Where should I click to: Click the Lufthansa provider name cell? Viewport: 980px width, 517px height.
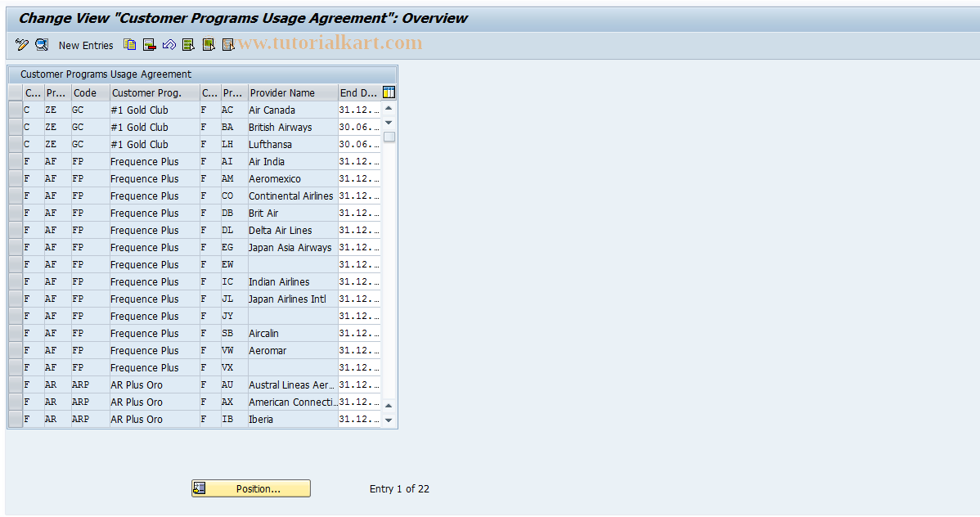[x=293, y=144]
